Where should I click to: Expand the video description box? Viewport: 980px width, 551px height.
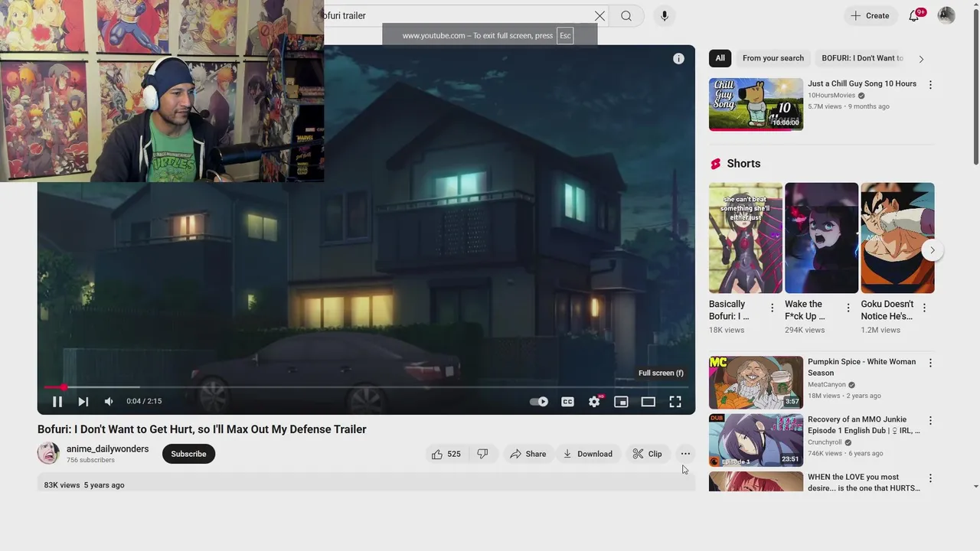point(366,482)
